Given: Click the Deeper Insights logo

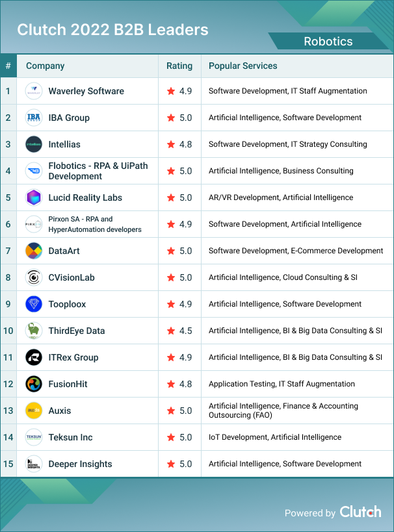Looking at the screenshot, I should pyautogui.click(x=34, y=464).
